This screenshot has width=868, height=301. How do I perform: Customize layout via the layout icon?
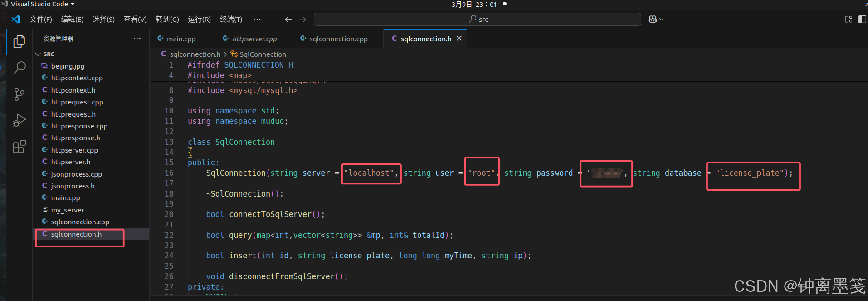848,20
